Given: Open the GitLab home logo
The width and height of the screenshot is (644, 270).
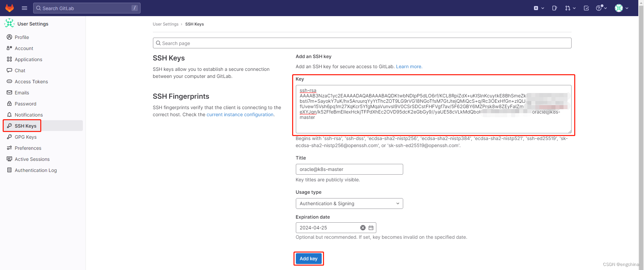Looking at the screenshot, I should coord(10,8).
